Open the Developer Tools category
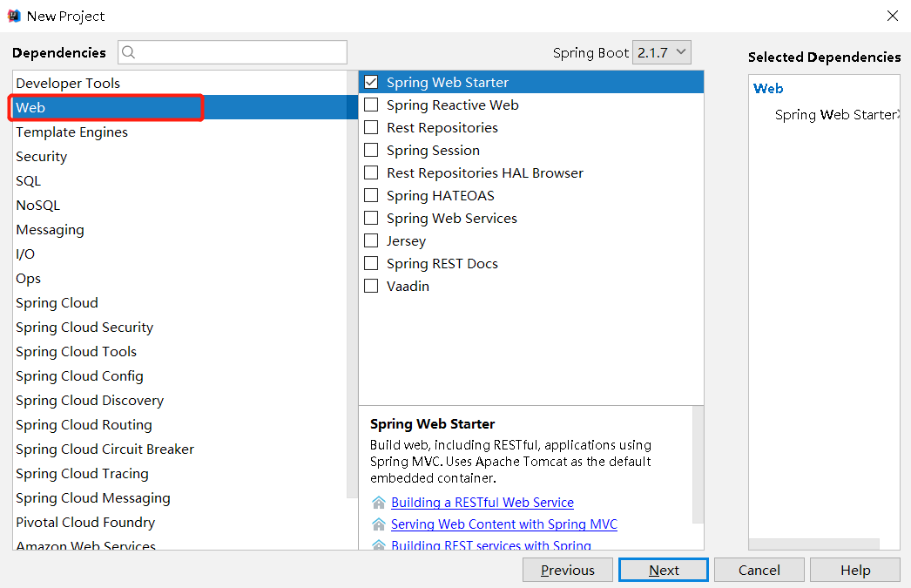The image size is (911, 588). [68, 84]
